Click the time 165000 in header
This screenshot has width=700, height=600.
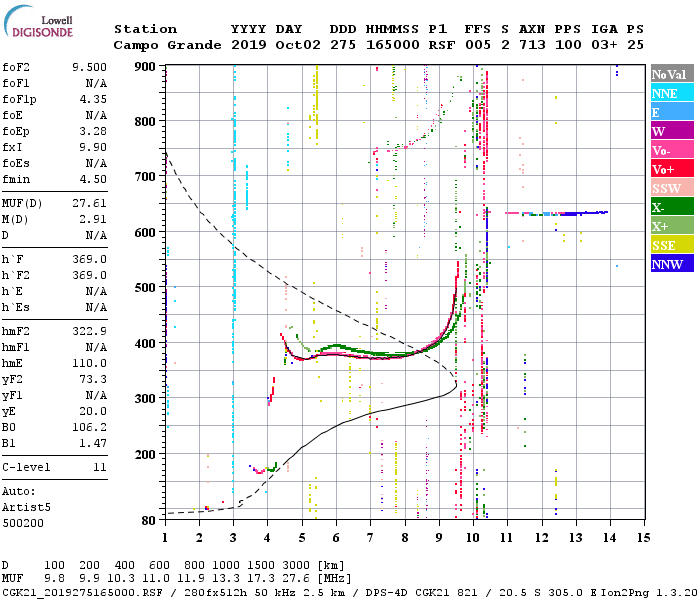click(x=393, y=45)
